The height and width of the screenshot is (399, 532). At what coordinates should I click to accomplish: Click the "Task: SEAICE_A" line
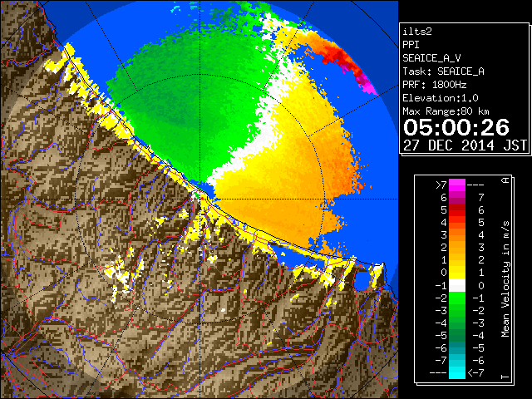pos(443,71)
